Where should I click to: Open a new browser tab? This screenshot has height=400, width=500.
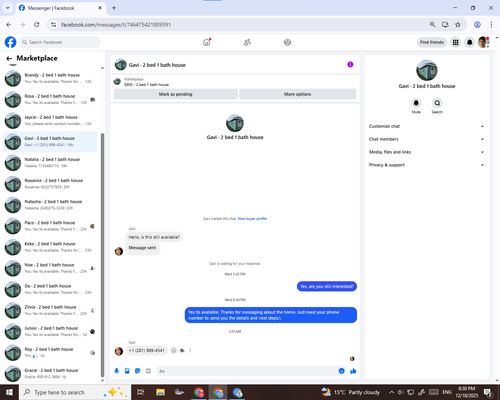[x=114, y=8]
